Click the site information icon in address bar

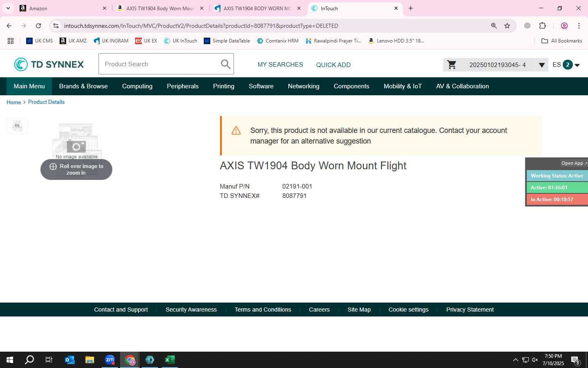point(56,26)
